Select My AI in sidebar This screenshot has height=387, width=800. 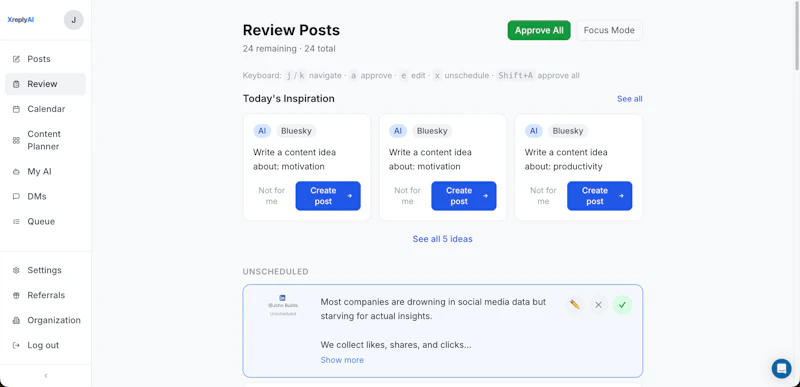(x=45, y=172)
